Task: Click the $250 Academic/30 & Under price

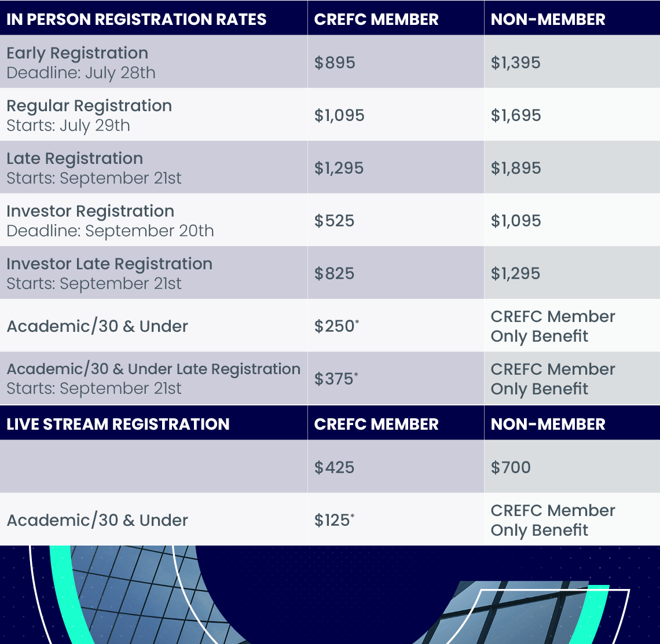Action: tap(336, 326)
